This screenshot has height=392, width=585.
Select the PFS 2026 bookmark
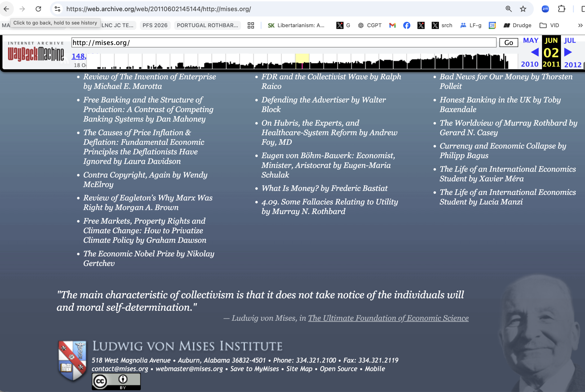pos(155,25)
